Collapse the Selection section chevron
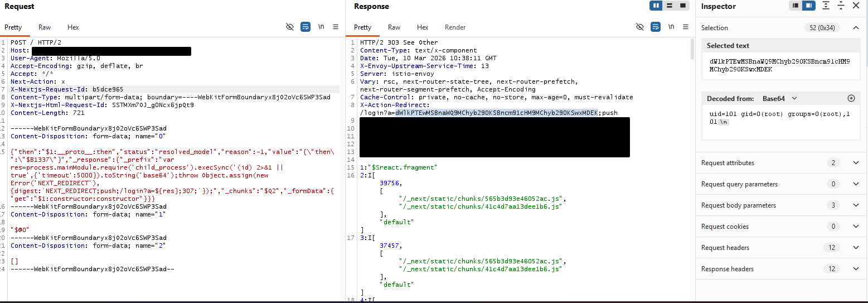Image resolution: width=868 pixels, height=303 pixels. [856, 28]
